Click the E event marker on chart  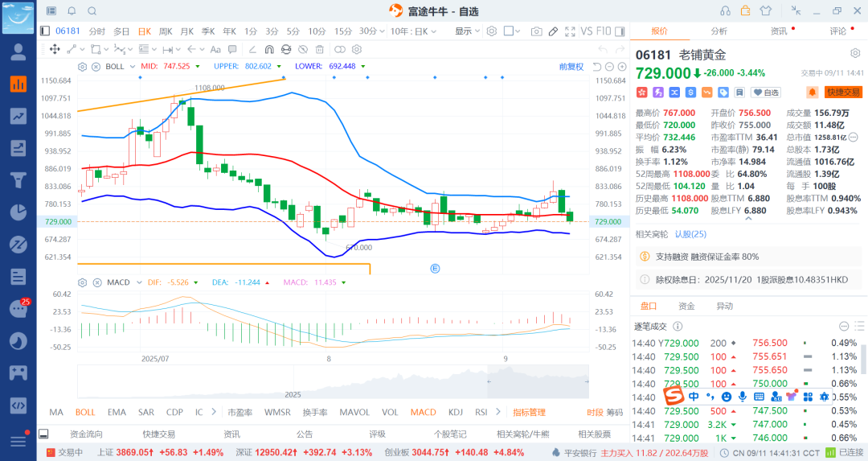435,268
